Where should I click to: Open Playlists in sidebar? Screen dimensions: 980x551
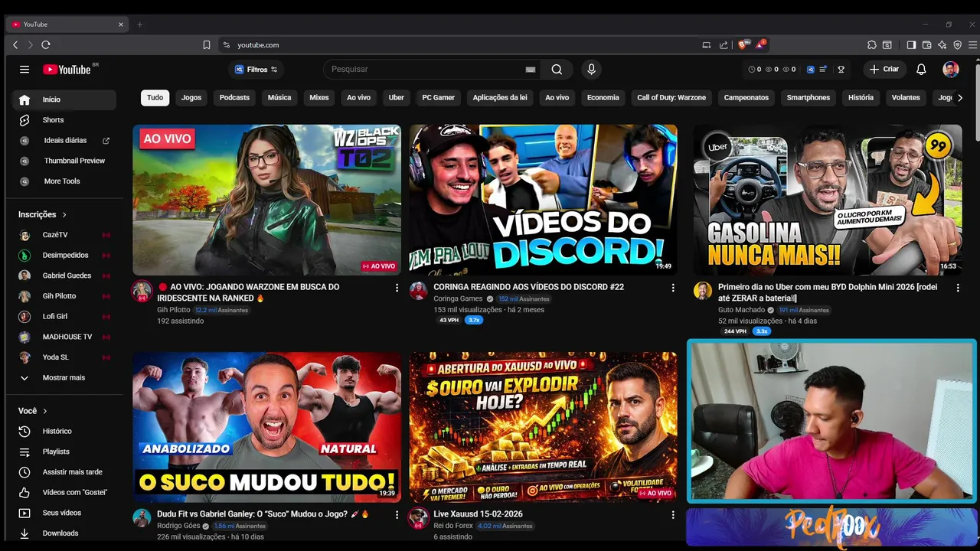point(64,452)
